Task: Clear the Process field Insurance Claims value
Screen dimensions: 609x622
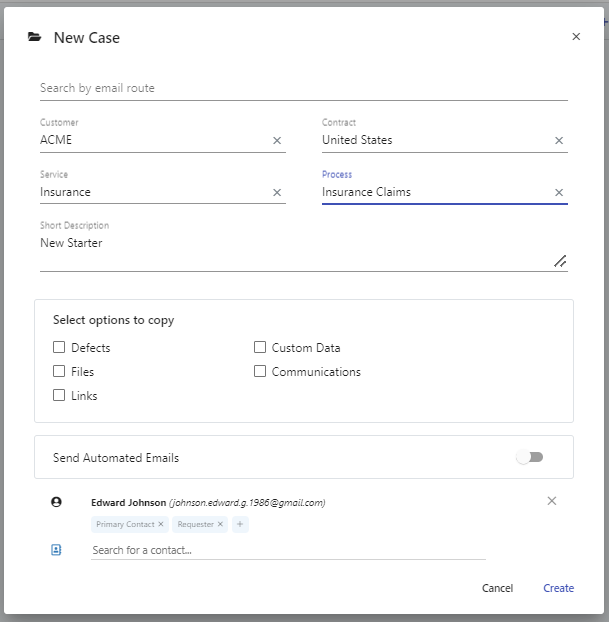Action: pyautogui.click(x=559, y=193)
